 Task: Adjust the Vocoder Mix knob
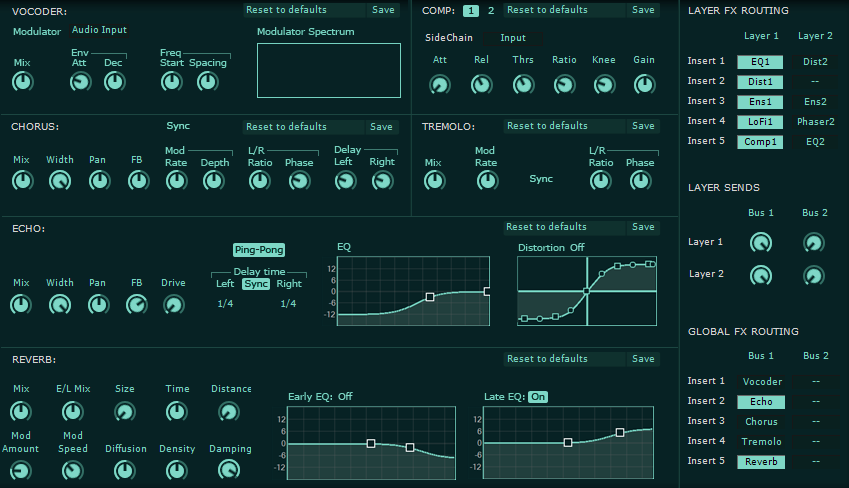23,82
